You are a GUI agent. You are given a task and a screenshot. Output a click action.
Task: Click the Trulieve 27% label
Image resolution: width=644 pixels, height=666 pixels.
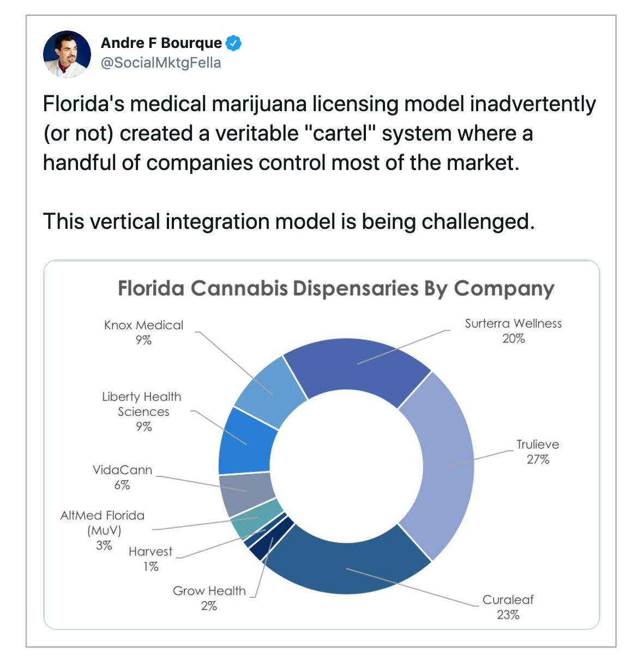[538, 452]
